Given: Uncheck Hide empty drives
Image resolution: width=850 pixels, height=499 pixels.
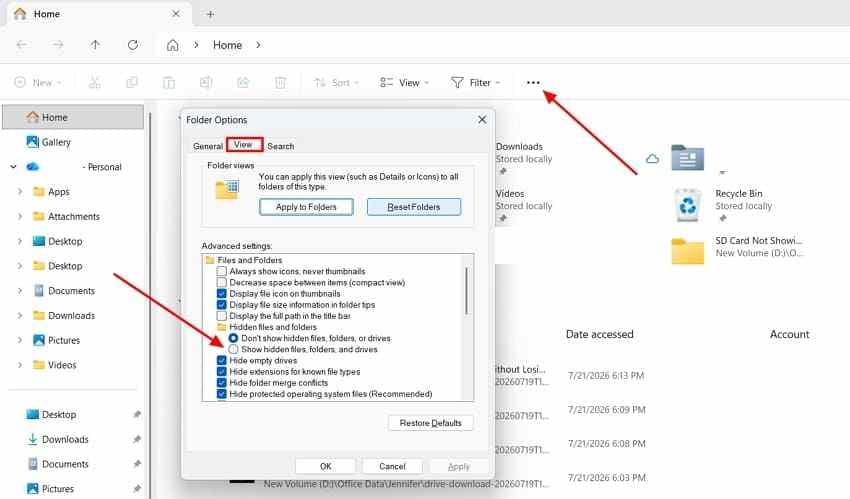Looking at the screenshot, I should (x=222, y=360).
